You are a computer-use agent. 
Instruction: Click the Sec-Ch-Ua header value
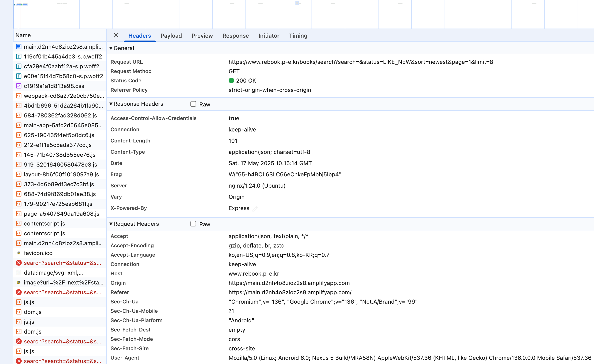[x=323, y=302]
